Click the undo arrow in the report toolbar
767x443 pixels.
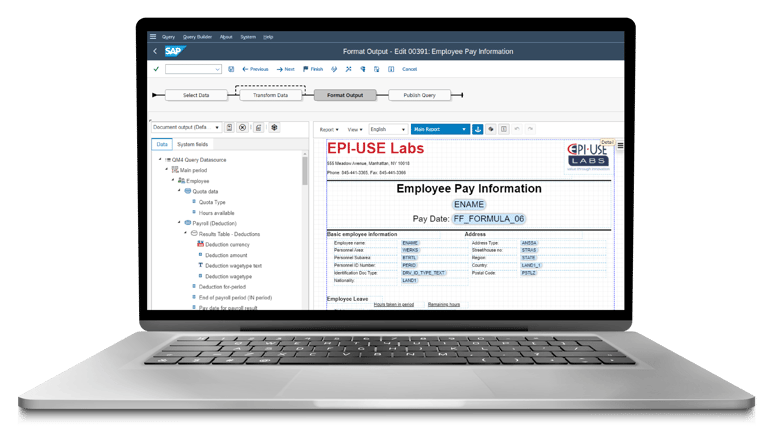click(x=517, y=129)
